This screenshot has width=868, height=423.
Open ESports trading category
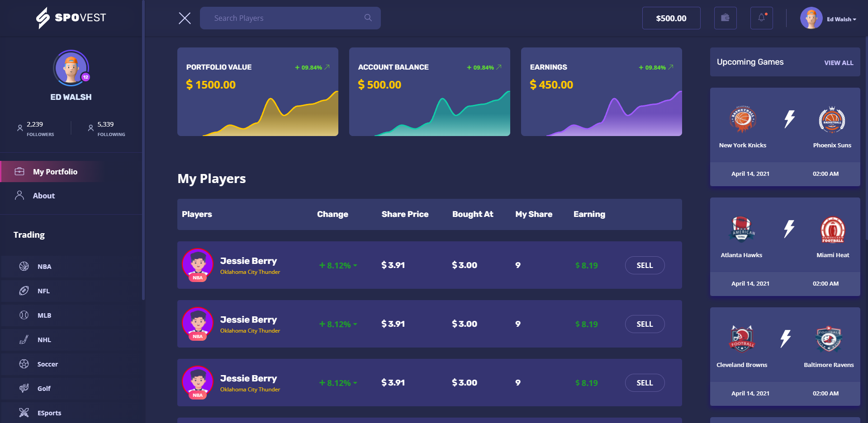71,413
